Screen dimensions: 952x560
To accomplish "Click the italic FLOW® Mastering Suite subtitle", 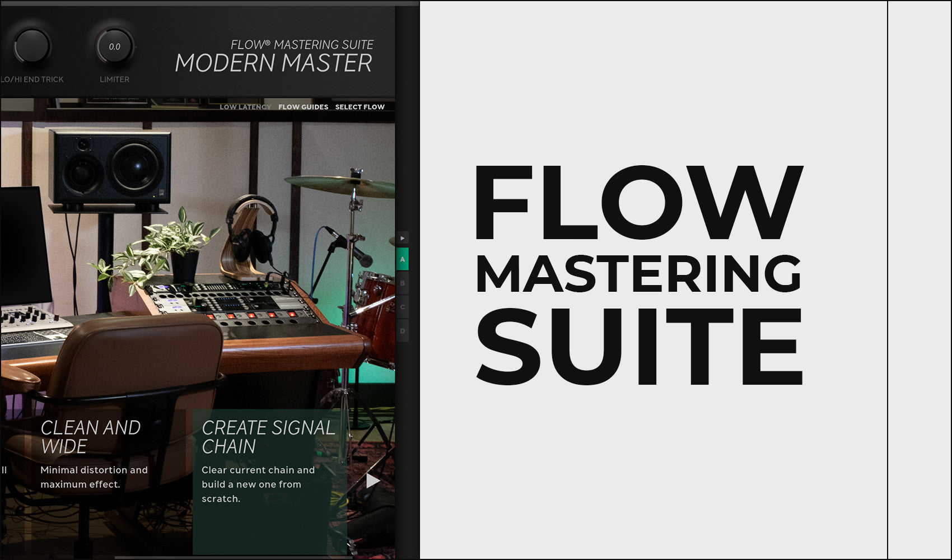I will coord(302,44).
